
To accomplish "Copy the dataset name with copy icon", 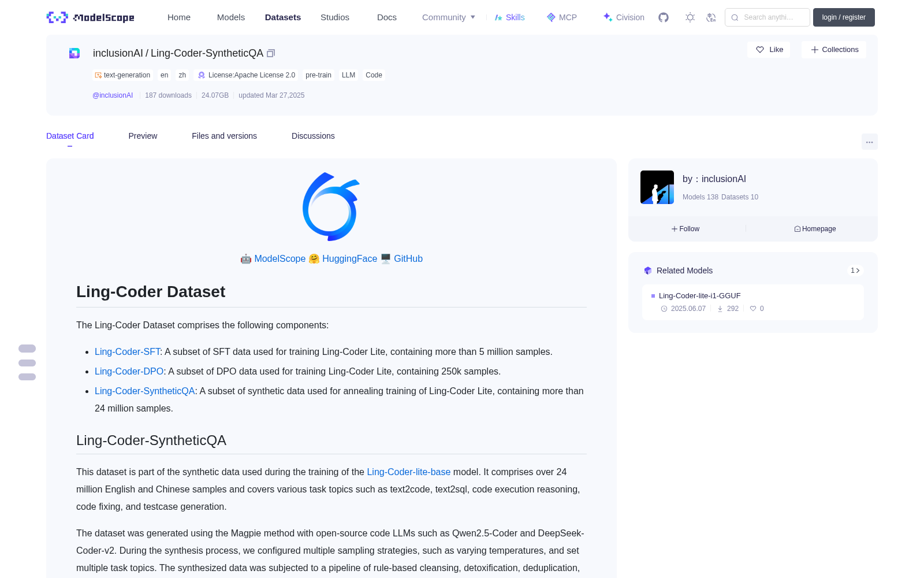I will pos(271,53).
